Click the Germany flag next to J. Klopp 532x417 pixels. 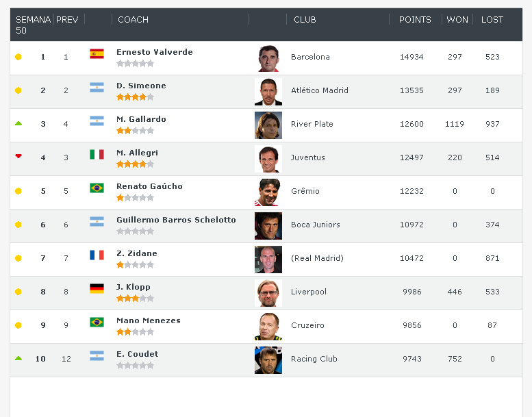(97, 288)
